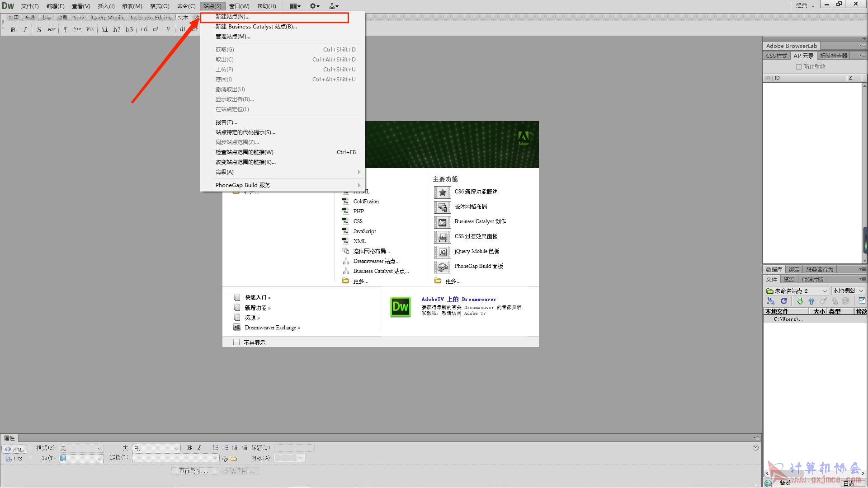
Task: Click 检查站点范围的链接(W) menu item
Action: point(283,152)
